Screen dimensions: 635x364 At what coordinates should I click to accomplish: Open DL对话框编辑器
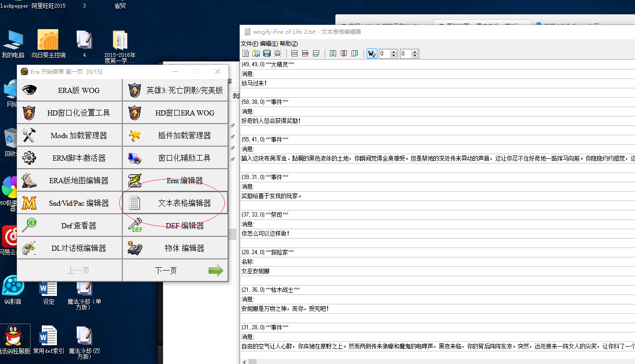(70, 248)
